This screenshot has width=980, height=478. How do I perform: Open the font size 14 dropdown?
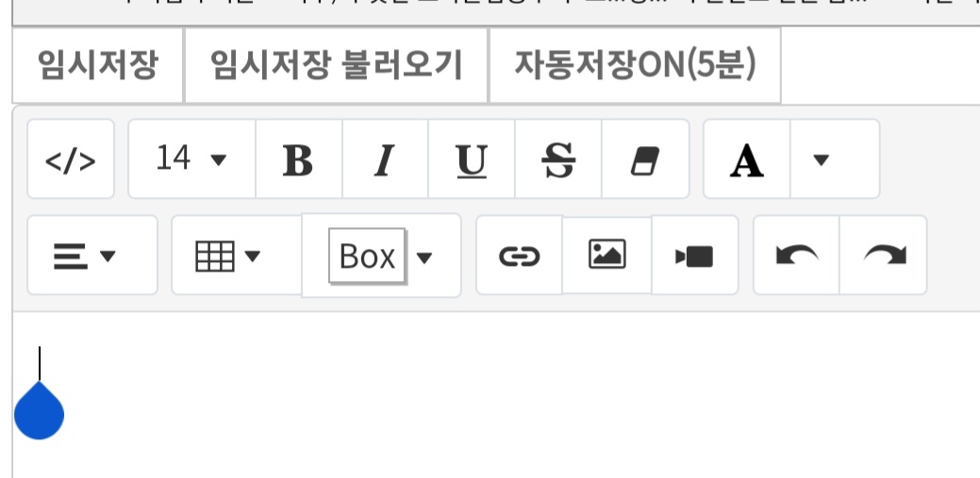tap(191, 158)
